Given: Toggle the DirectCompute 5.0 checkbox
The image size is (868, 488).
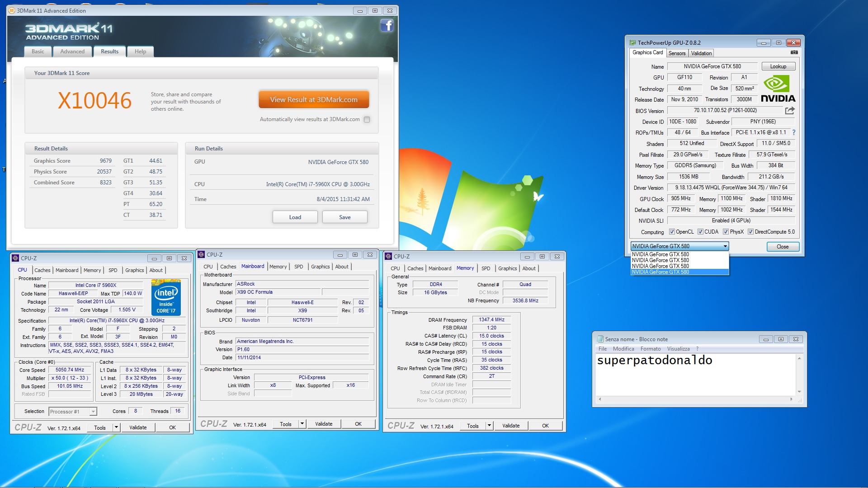Looking at the screenshot, I should click(750, 232).
